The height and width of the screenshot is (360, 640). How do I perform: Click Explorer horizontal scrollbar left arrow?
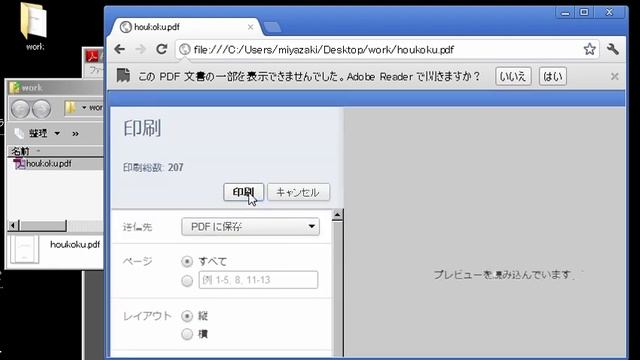13,225
